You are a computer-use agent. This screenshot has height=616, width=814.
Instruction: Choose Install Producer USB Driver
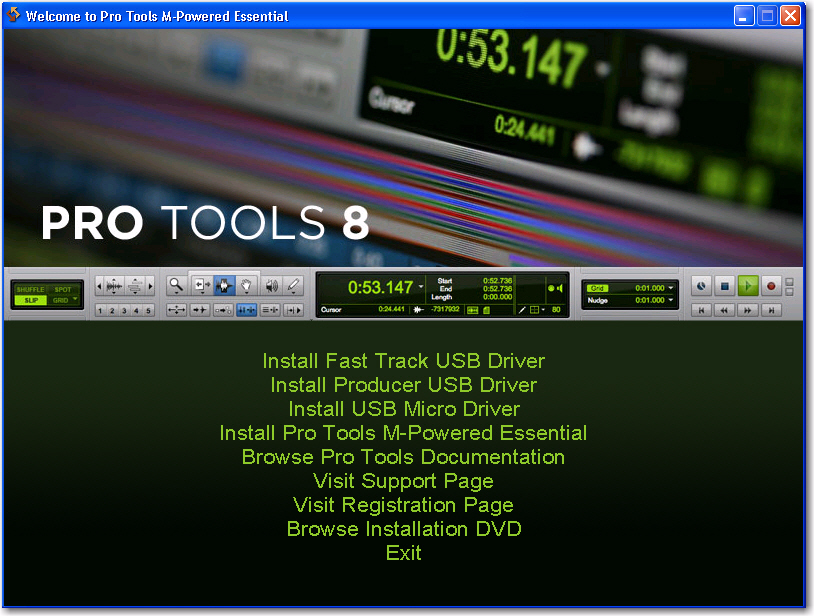[403, 385]
